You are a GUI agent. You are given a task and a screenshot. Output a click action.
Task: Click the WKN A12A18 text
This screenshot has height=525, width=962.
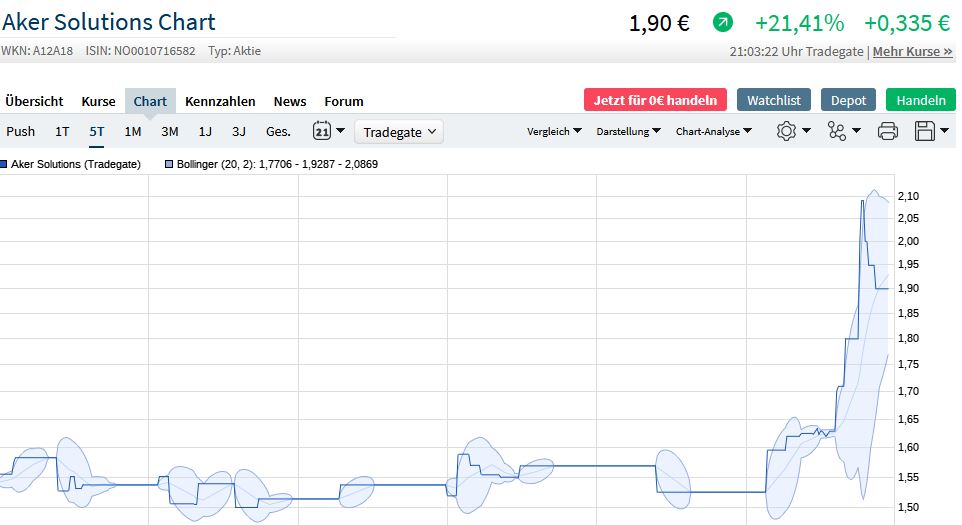tap(37, 51)
